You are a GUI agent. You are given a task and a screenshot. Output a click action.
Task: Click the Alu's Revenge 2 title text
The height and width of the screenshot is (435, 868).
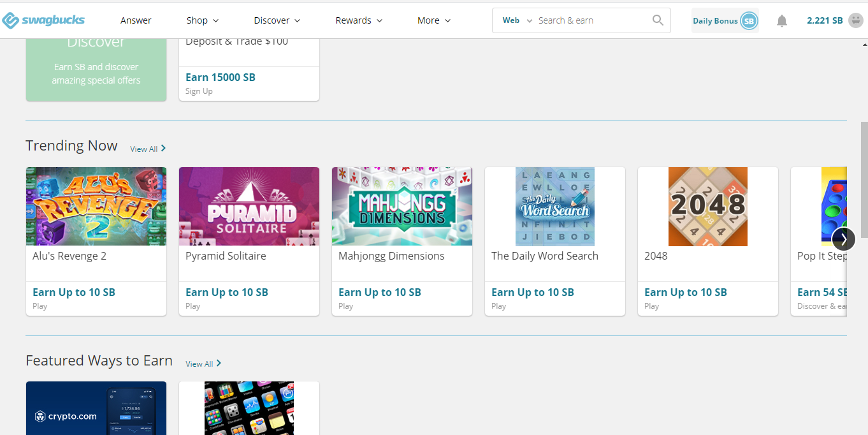click(x=69, y=256)
